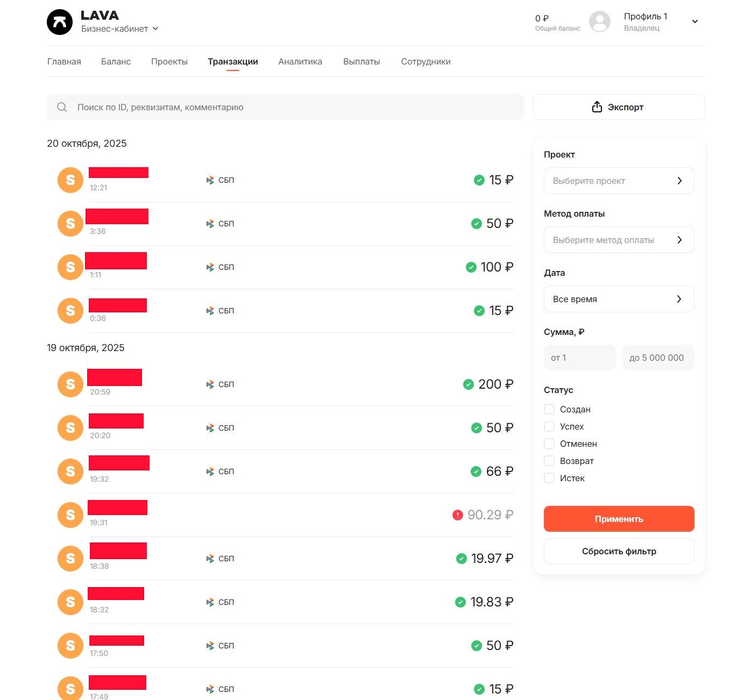This screenshot has height=700, width=730.
Task: Click the profile avatar icon
Action: pos(599,22)
